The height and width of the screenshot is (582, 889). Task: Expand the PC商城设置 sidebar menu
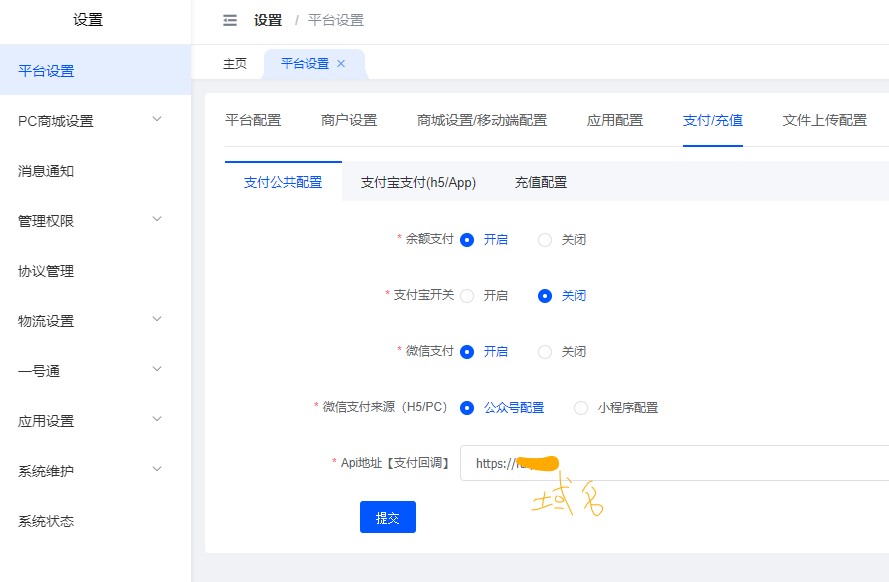[156, 120]
